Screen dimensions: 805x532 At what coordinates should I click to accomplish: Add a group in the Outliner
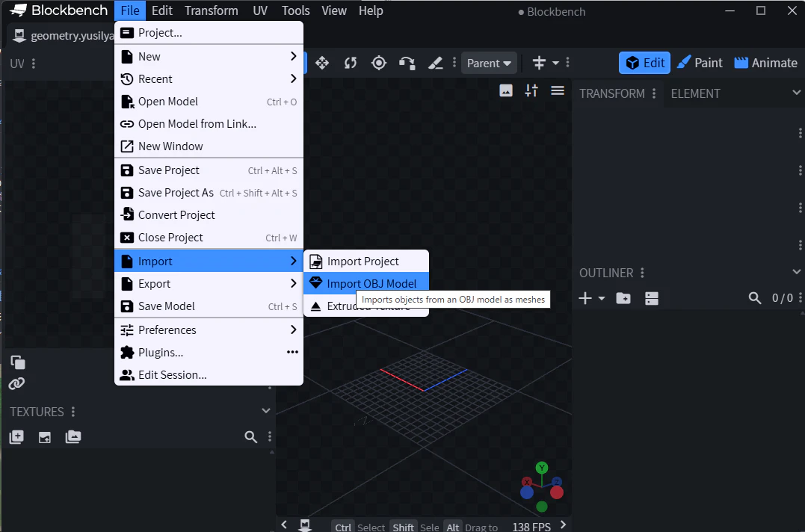(x=623, y=298)
